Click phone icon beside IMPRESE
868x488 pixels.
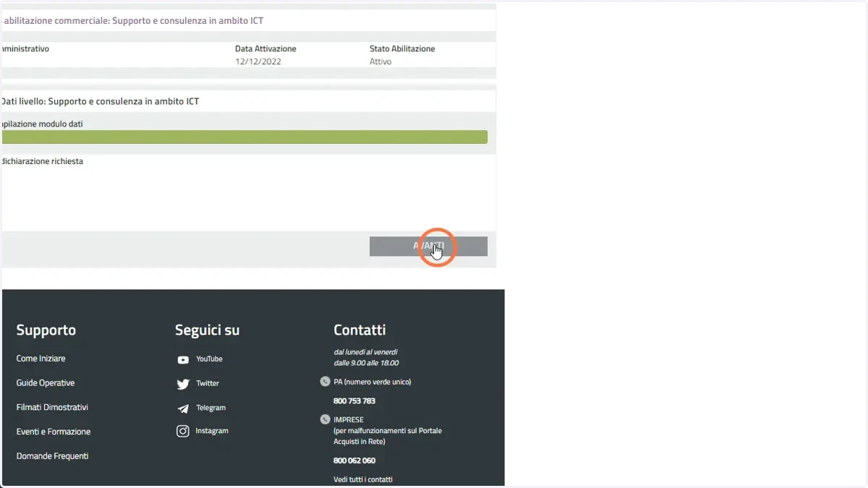click(325, 419)
